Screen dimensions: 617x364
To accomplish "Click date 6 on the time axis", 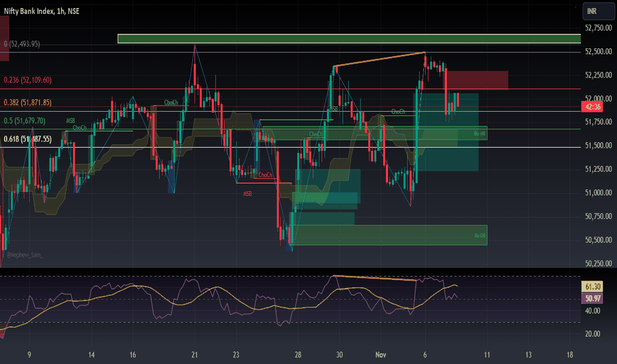I will point(425,355).
